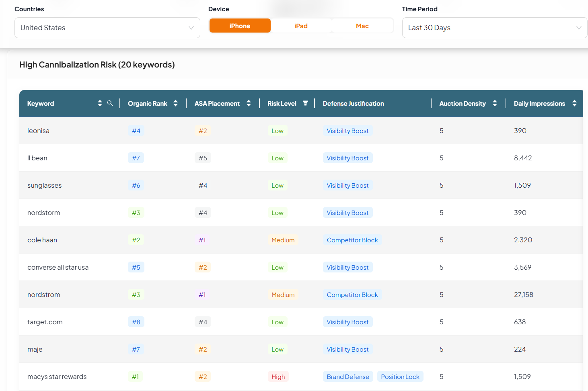Click daily impressions value 8,442
588x391 pixels.
point(523,158)
